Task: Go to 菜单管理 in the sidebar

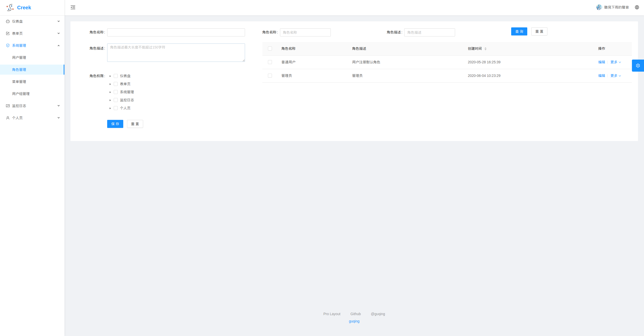Action: click(19, 82)
